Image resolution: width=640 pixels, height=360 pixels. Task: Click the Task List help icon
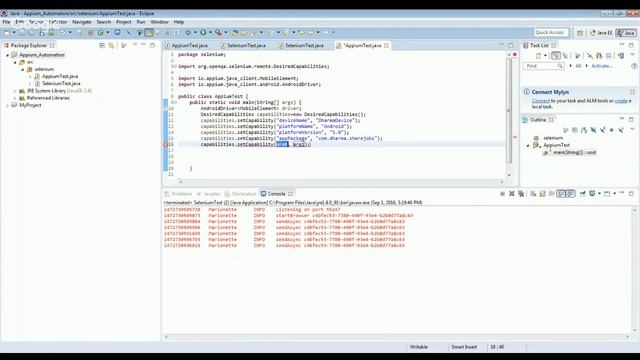tap(634, 66)
